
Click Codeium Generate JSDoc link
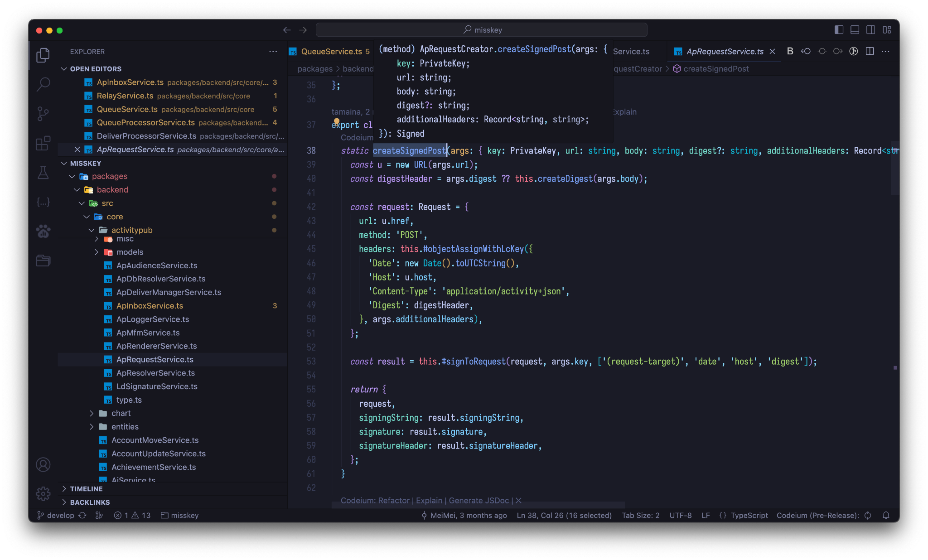pyautogui.click(x=478, y=501)
